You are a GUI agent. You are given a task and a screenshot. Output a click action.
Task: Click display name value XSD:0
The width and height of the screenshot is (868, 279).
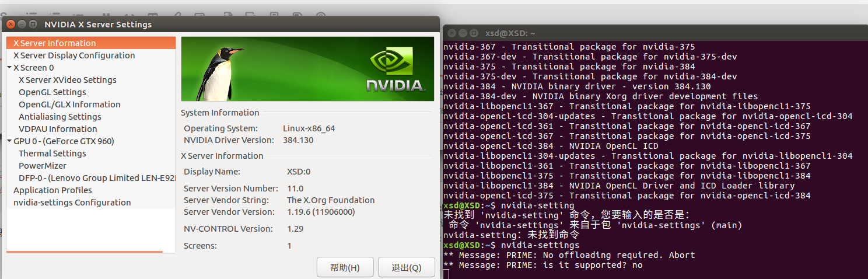pyautogui.click(x=299, y=172)
